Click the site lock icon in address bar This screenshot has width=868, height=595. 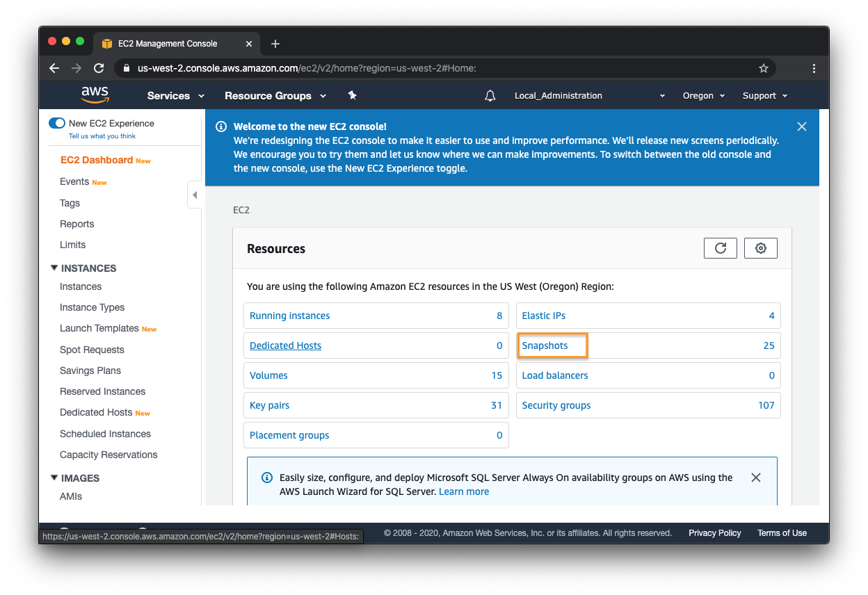[x=126, y=68]
